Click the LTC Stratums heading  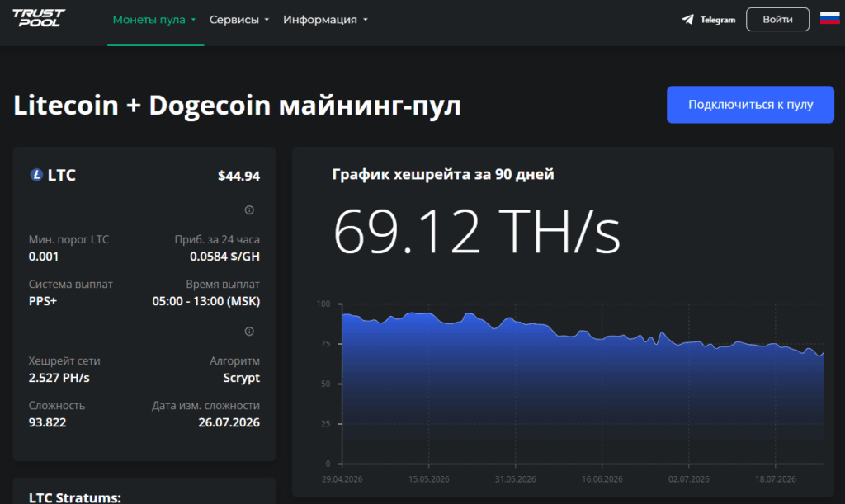tap(75, 497)
